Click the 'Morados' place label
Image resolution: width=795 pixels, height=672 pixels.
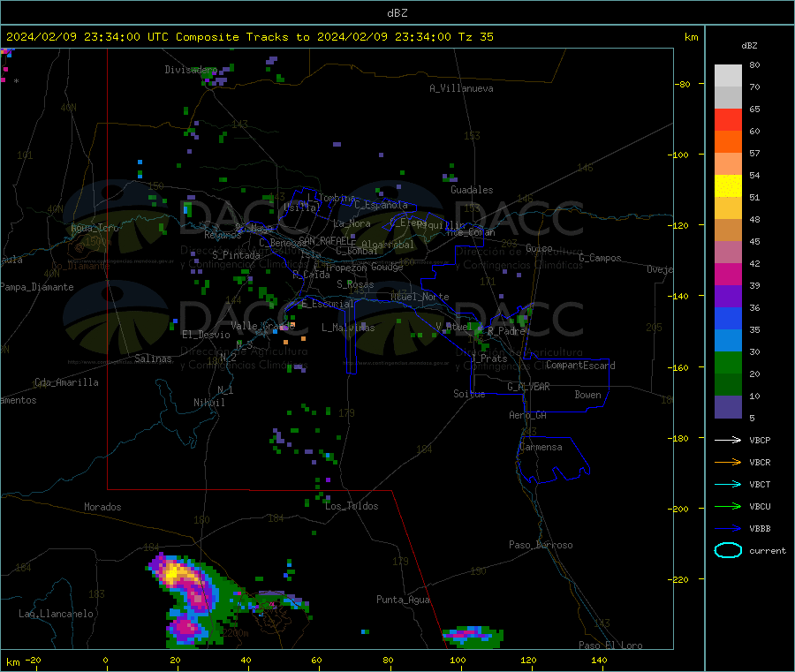pos(102,507)
